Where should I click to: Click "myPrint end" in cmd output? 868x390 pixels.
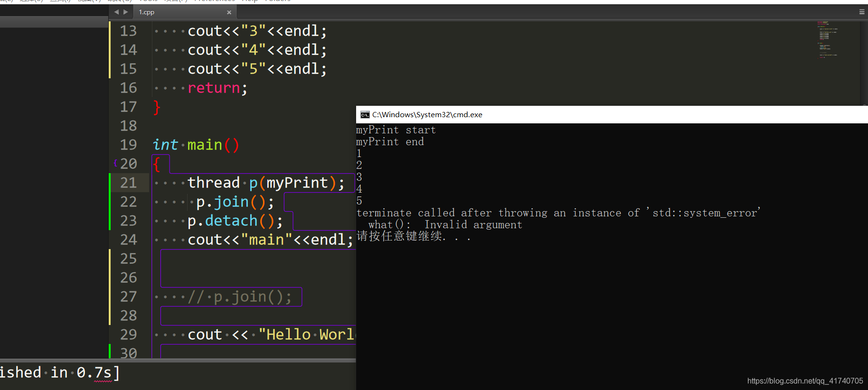(390, 142)
